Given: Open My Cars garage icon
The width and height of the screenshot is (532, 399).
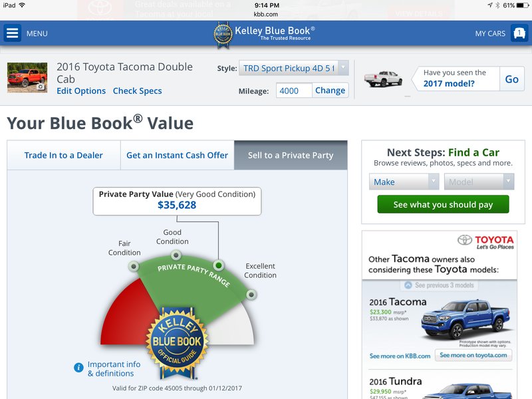Looking at the screenshot, I should [519, 33].
